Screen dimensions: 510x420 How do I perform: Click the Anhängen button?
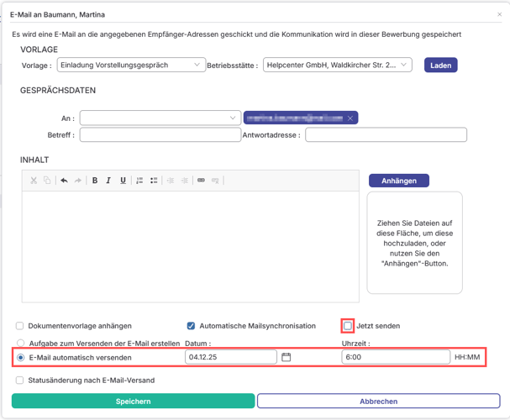click(399, 181)
